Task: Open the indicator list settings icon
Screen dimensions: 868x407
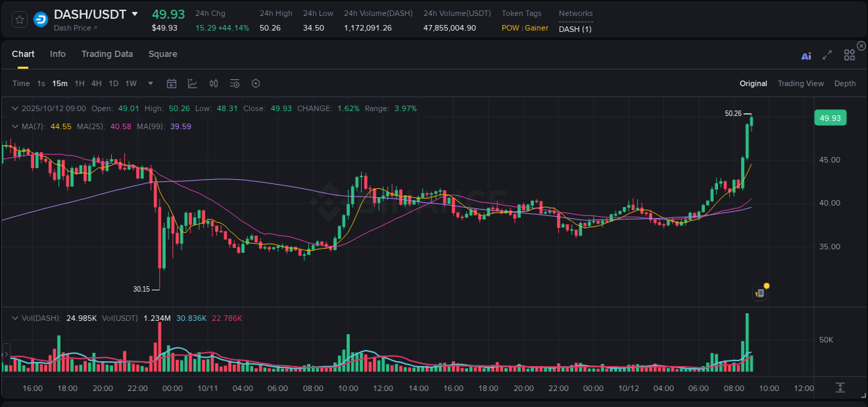Action: (235, 83)
